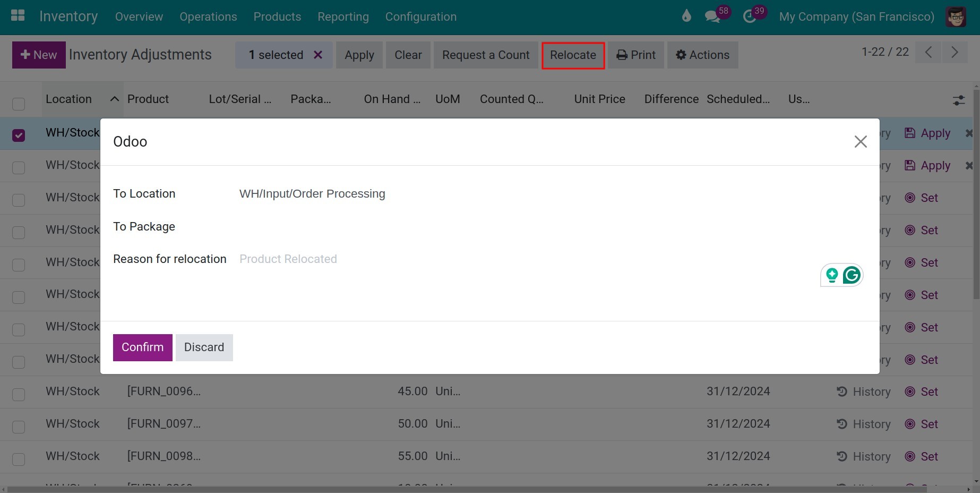
Task: Open the Overview menu
Action: (x=139, y=16)
